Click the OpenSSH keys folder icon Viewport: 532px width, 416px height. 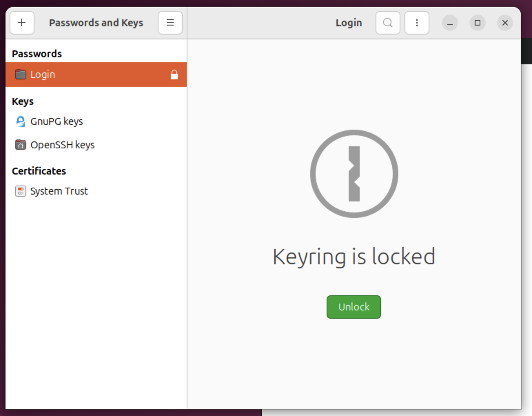click(20, 145)
